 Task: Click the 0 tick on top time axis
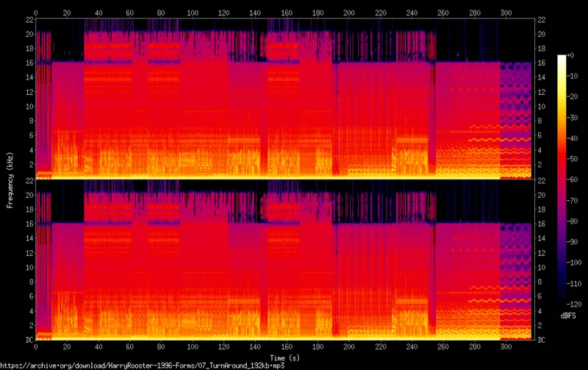(x=35, y=13)
